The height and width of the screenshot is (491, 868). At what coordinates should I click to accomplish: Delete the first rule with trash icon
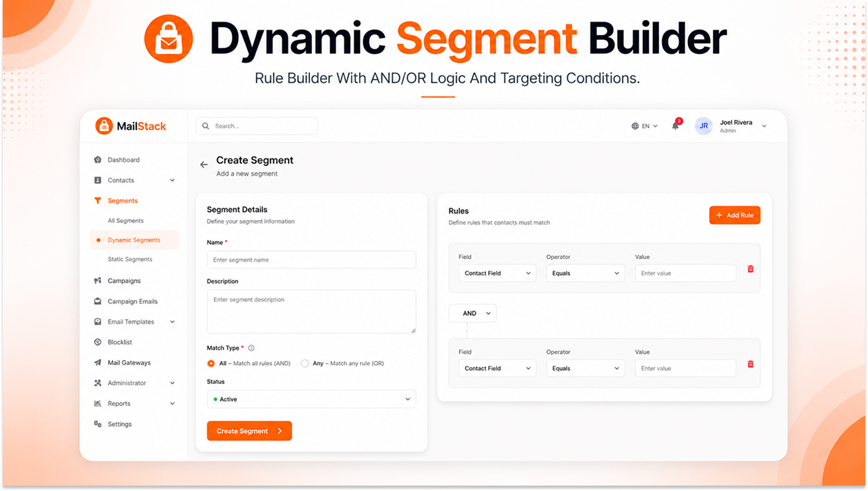point(751,269)
